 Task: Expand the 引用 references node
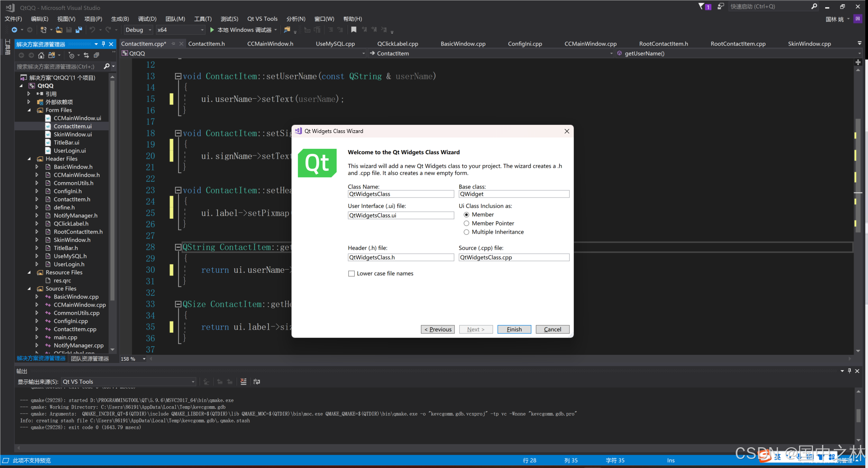coord(29,94)
